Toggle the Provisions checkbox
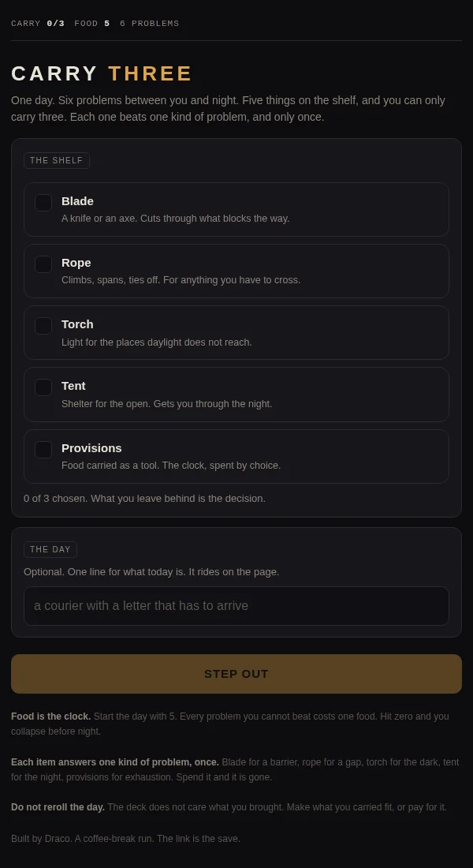The width and height of the screenshot is (473, 868). (x=43, y=450)
